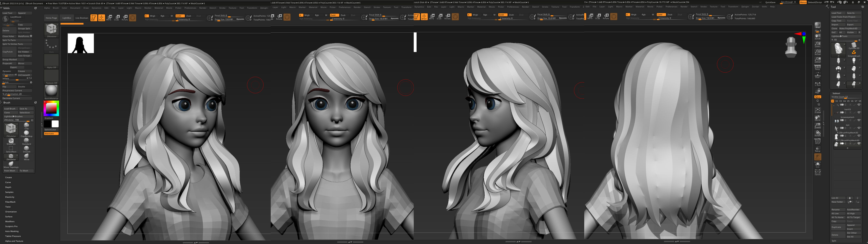This screenshot has width=868, height=244.
Task: Select the Clay brush icon
Action: 26,126
